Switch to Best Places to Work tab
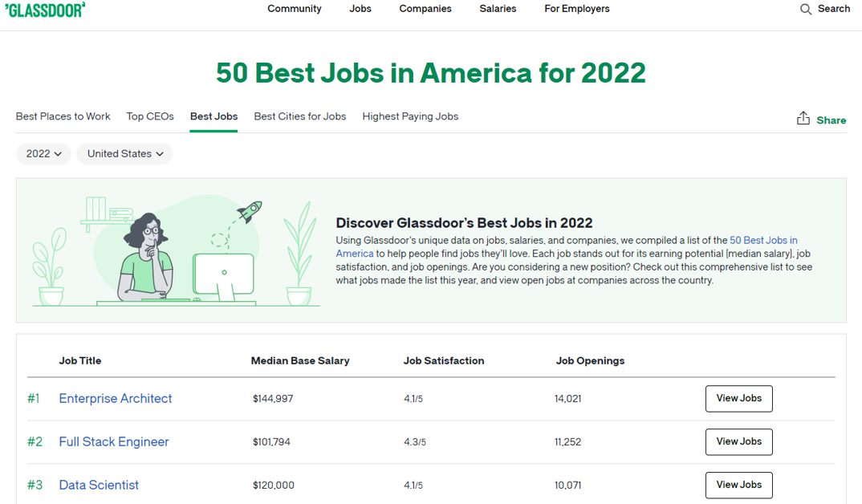The height and width of the screenshot is (504, 862). pos(63,116)
